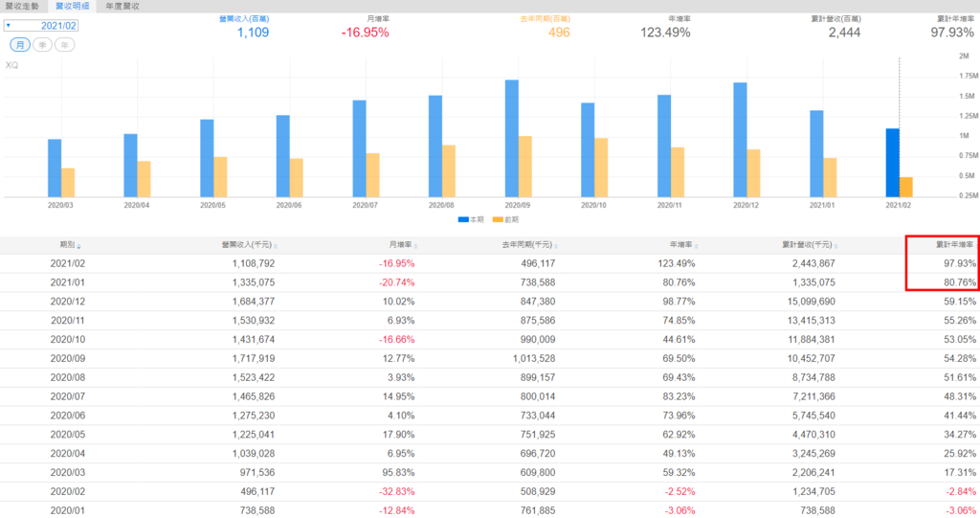Switch to the 營收明細 tab
The height and width of the screenshot is (518, 980).
tap(72, 7)
